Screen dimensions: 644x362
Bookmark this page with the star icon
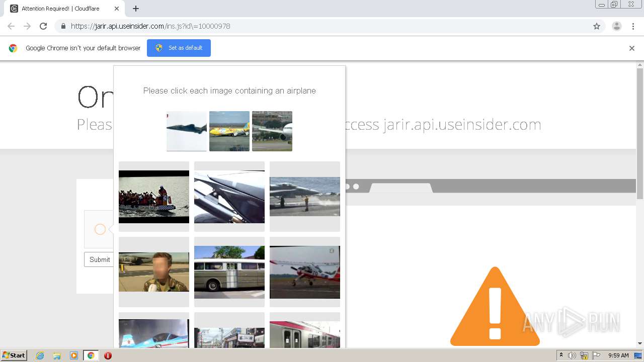[x=597, y=26]
